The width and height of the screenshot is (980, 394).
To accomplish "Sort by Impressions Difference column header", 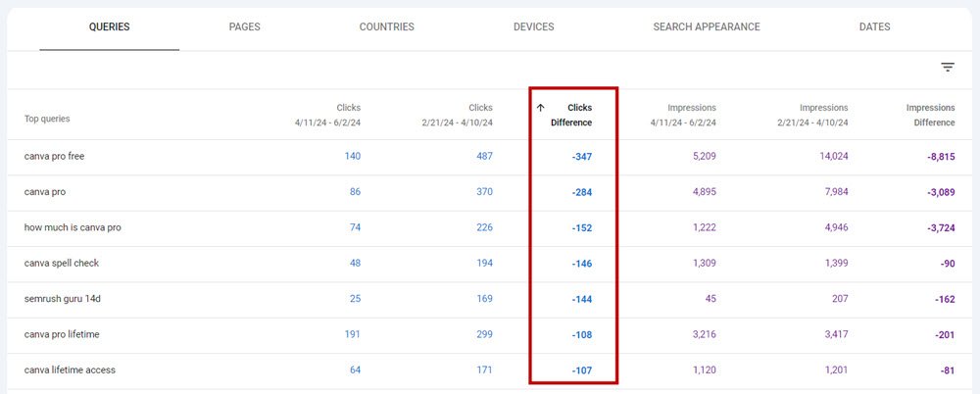I will coord(929,115).
